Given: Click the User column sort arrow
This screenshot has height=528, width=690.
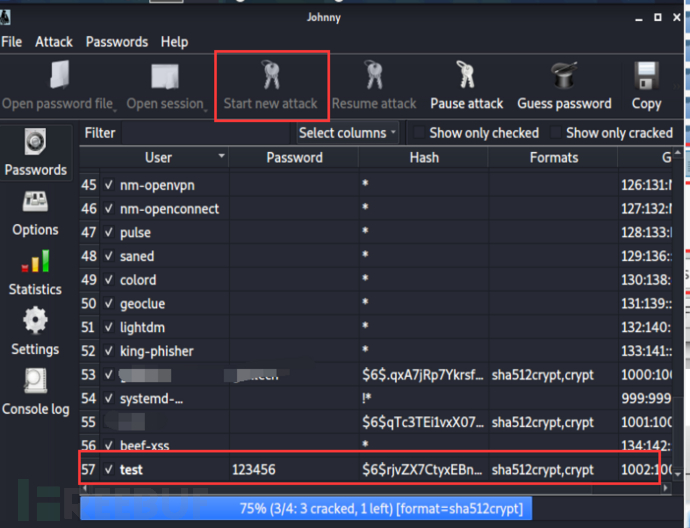Looking at the screenshot, I should (222, 156).
